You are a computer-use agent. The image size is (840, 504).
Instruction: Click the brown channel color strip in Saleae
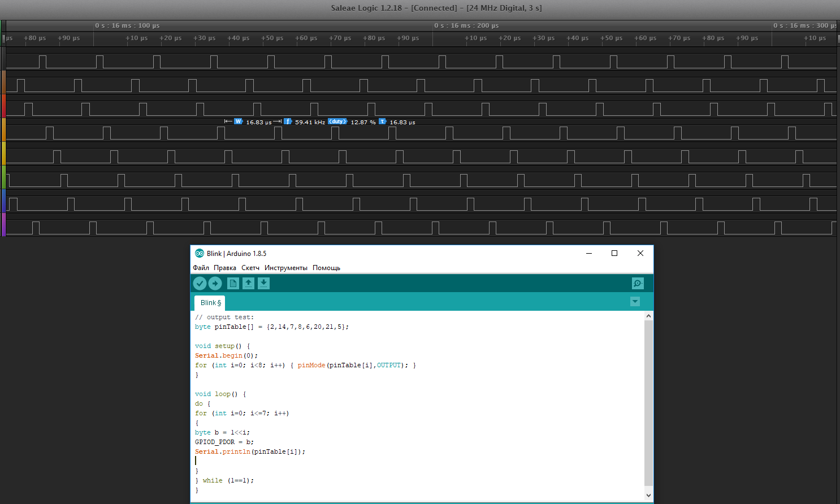coord(3,82)
